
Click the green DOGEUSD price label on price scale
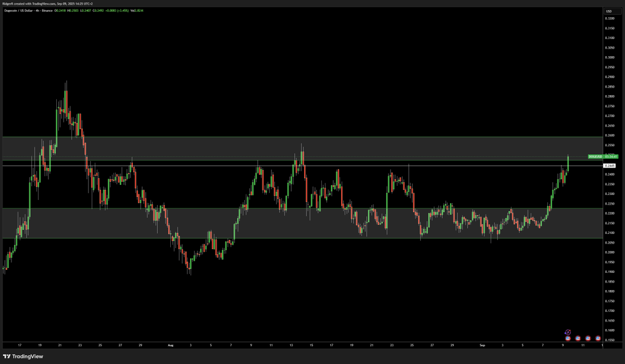595,156
